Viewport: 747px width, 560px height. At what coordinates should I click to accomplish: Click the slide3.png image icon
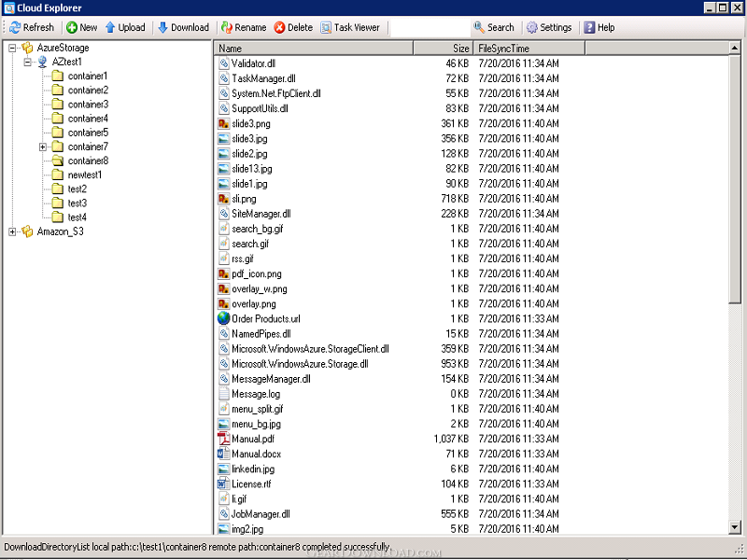(223, 124)
